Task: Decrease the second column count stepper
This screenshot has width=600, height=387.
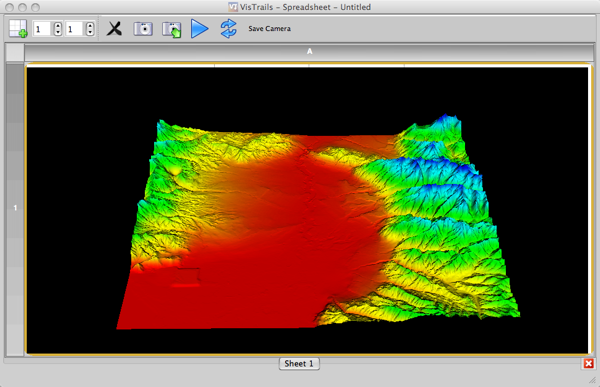Action: pos(90,32)
